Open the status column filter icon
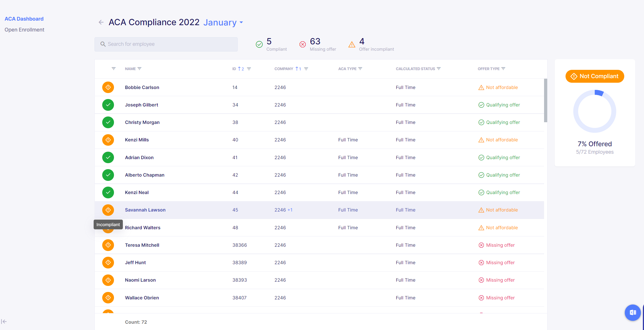 point(114,69)
